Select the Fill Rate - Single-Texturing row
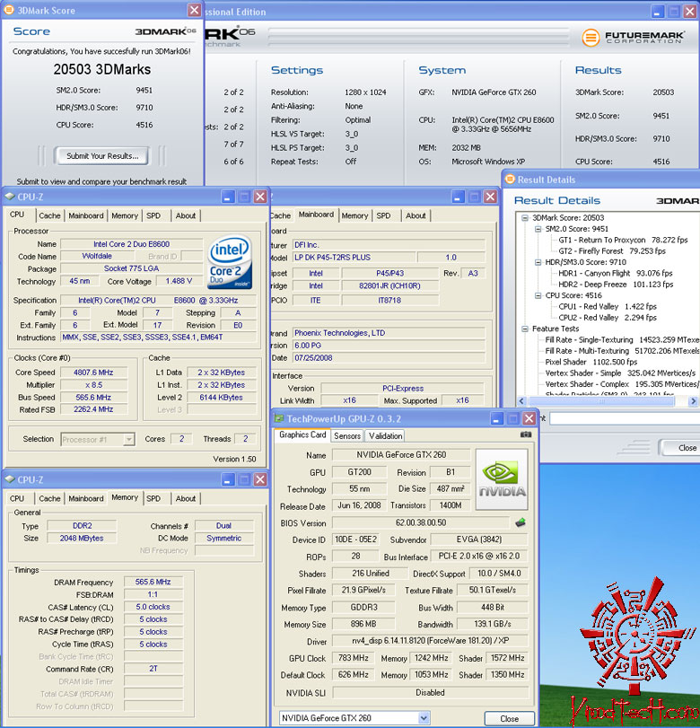Image resolution: width=700 pixels, height=728 pixels. point(622,340)
